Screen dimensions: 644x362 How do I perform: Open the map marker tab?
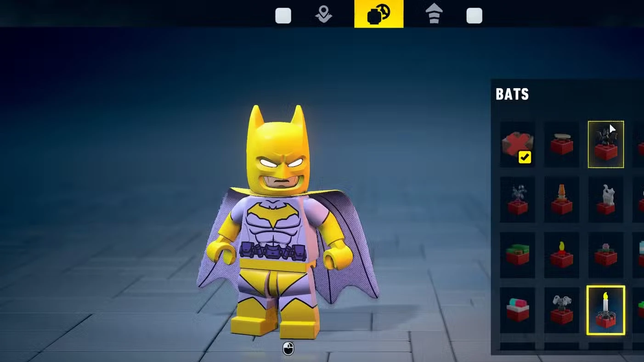[324, 14]
